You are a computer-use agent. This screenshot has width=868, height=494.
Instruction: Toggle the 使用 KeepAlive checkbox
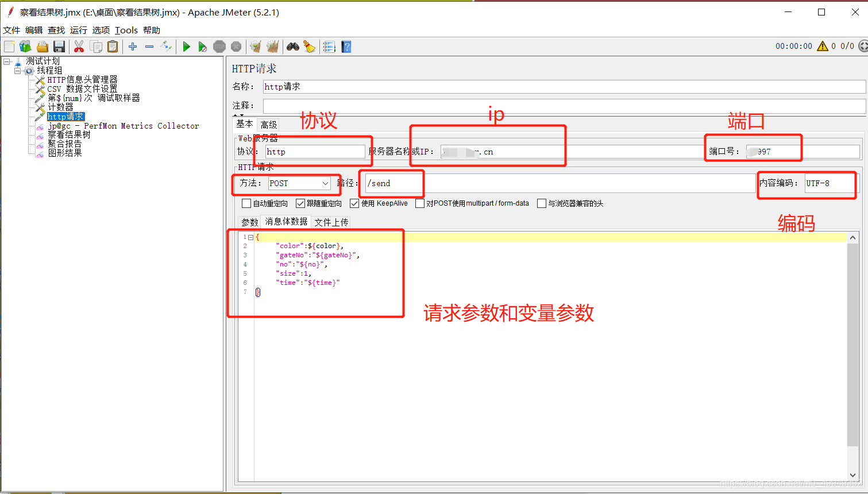[354, 203]
